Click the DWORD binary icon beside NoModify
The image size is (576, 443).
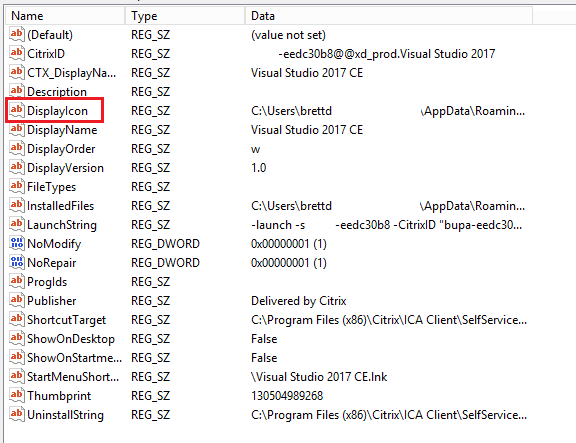(17, 244)
